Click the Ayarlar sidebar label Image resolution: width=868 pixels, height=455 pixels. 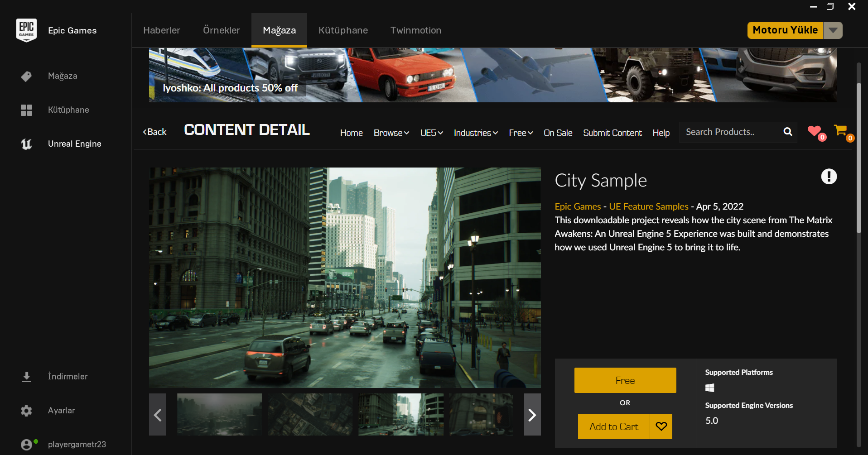(x=62, y=411)
